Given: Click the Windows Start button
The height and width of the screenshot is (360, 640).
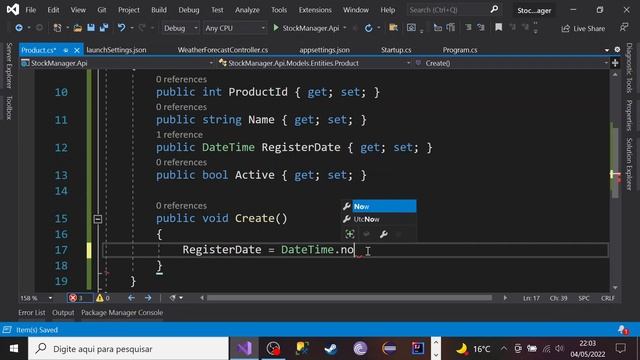Looking at the screenshot, I should click(13, 349).
